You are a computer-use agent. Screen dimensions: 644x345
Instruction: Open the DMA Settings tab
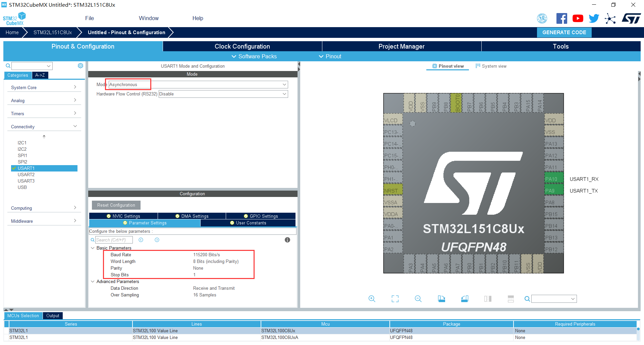tap(192, 216)
